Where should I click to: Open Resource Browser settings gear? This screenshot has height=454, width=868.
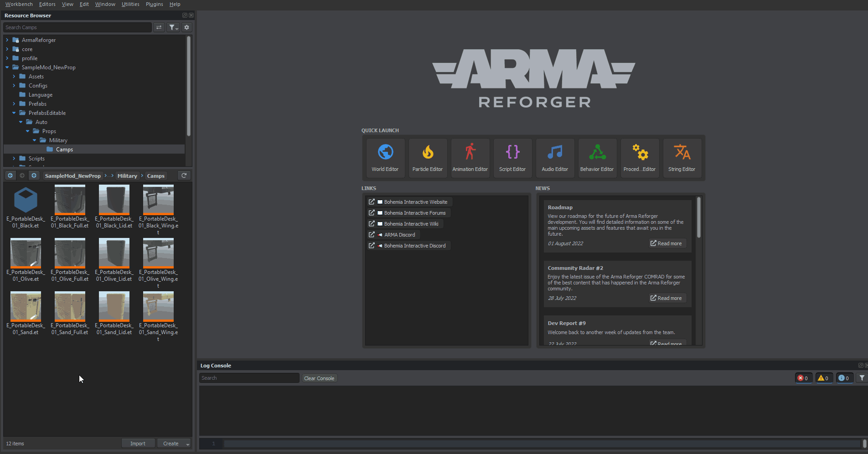(186, 27)
